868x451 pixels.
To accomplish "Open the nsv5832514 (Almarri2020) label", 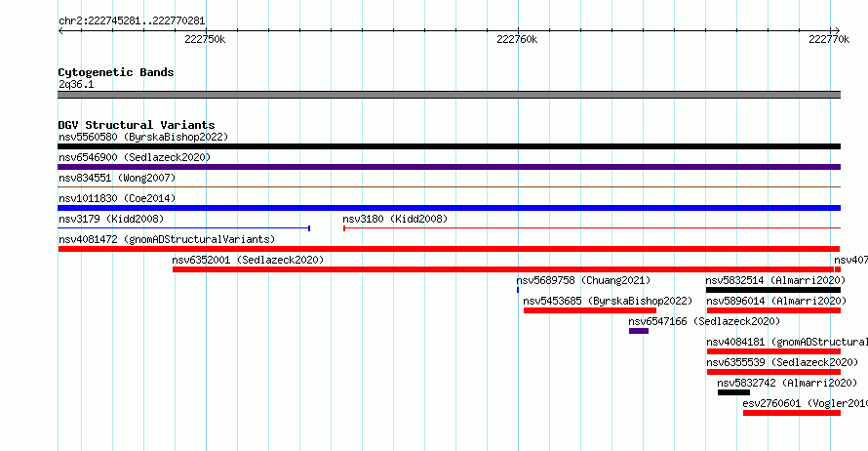I will pyautogui.click(x=775, y=280).
